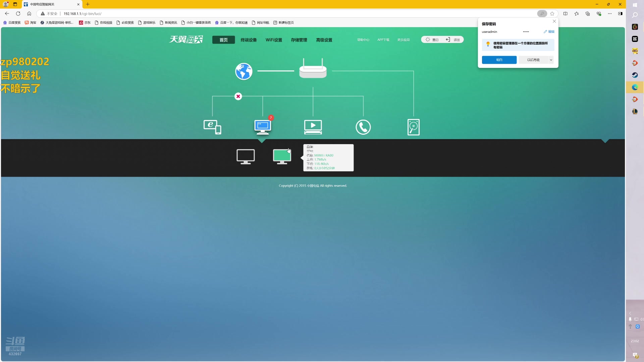The height and width of the screenshot is (362, 644).
Task: Select the 中国电信智能网关 browser tab
Action: pyautogui.click(x=52, y=4)
